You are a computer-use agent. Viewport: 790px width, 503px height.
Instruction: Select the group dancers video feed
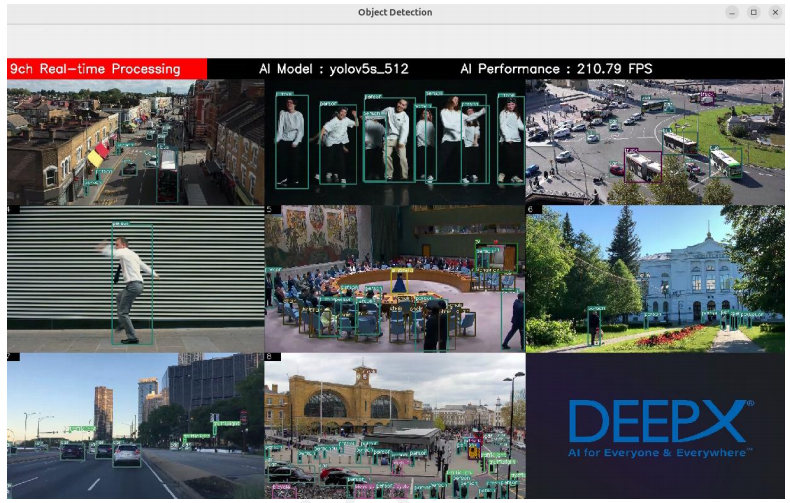(x=395, y=142)
